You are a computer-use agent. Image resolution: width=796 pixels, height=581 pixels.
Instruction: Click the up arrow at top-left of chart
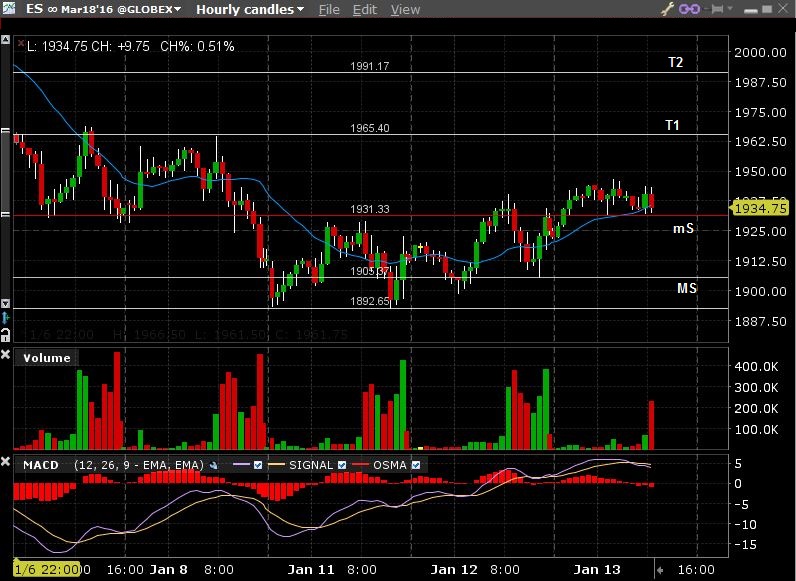click(6, 45)
